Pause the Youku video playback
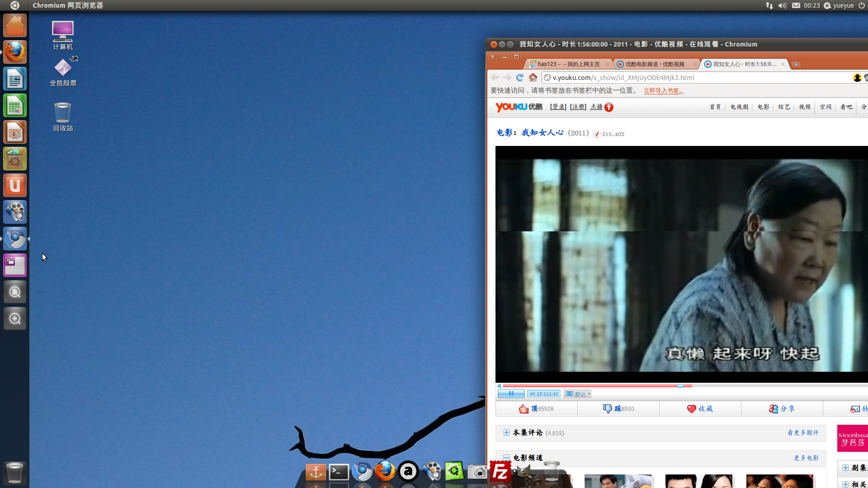Screen dimensions: 868x488 coord(511,394)
